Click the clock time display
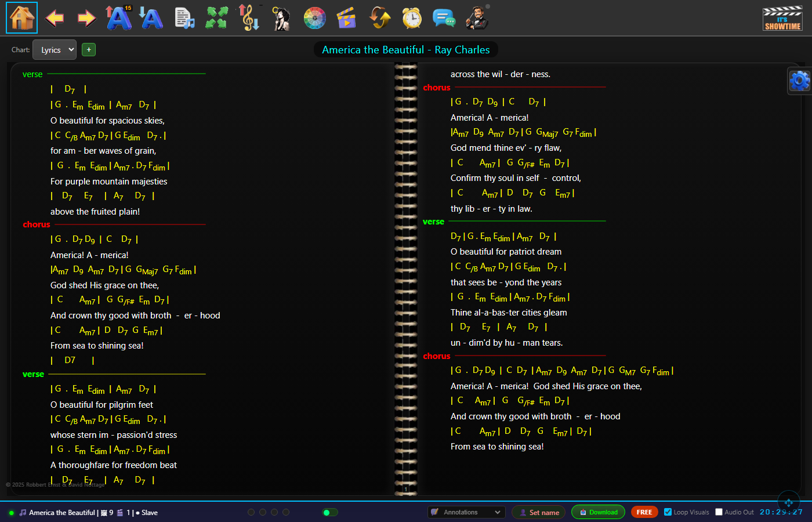 pos(781,512)
